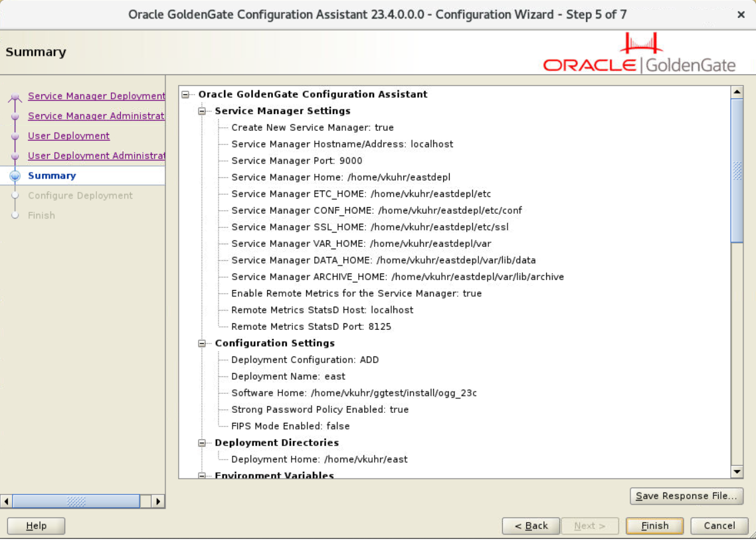756x541 pixels.
Task: Click sidebar horizontal scrollbar left arrow
Action: pyautogui.click(x=6, y=501)
